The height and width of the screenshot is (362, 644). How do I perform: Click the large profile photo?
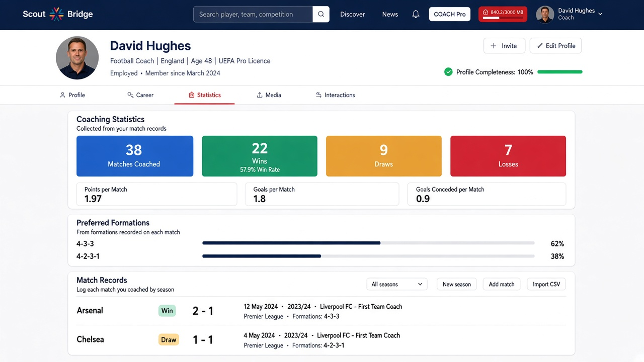77,58
